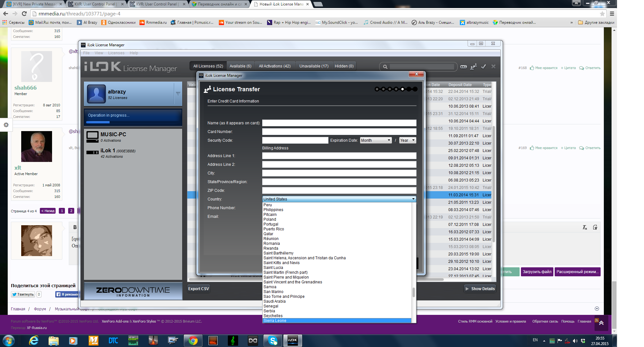Select Poland in the country list
The height and width of the screenshot is (347, 644).
(337, 219)
